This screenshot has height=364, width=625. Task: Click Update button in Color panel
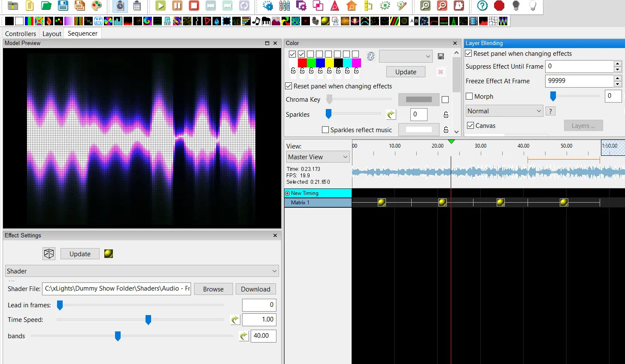(406, 72)
